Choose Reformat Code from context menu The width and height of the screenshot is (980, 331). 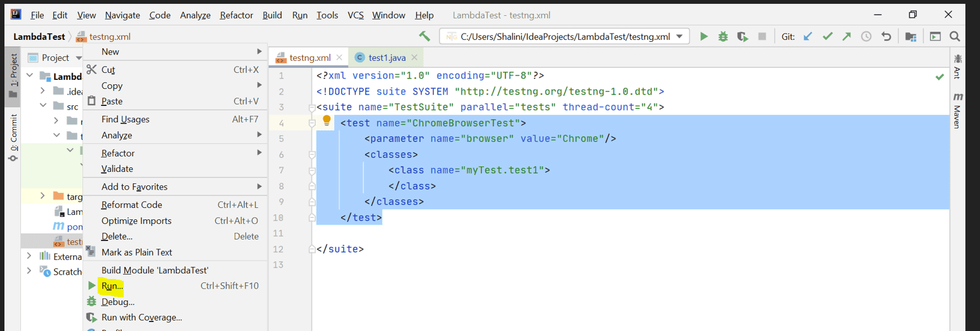(x=175, y=205)
